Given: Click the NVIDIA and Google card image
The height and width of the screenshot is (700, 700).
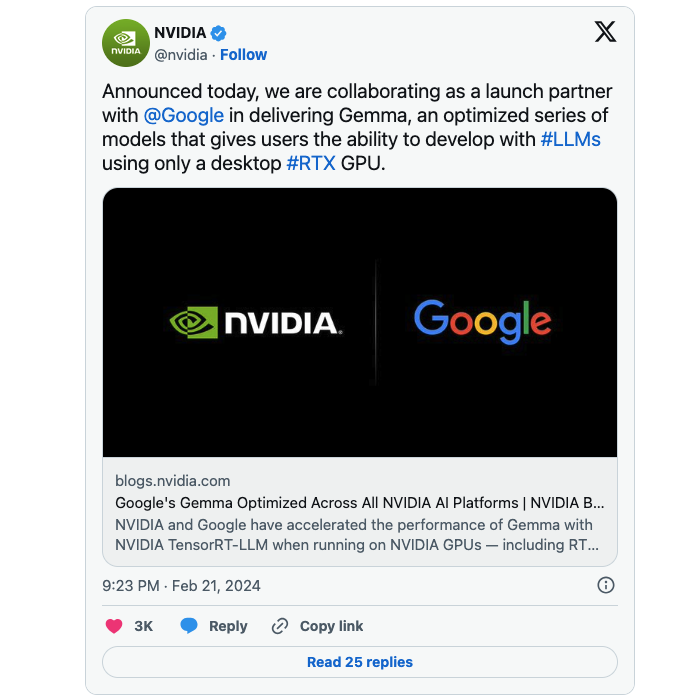Looking at the screenshot, I should [x=360, y=322].
